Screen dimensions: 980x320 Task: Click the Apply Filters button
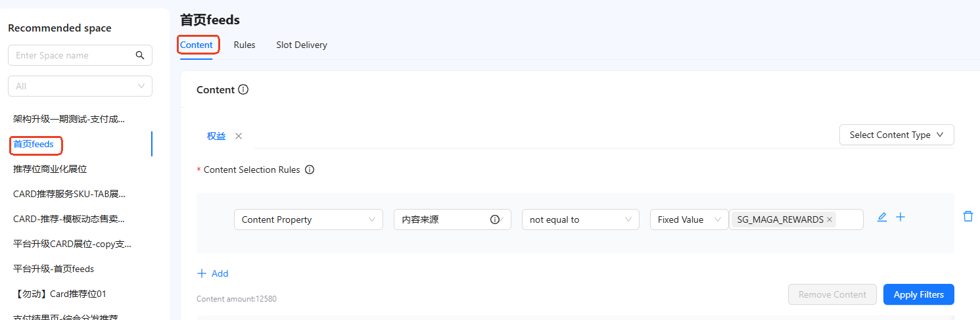[x=919, y=294]
